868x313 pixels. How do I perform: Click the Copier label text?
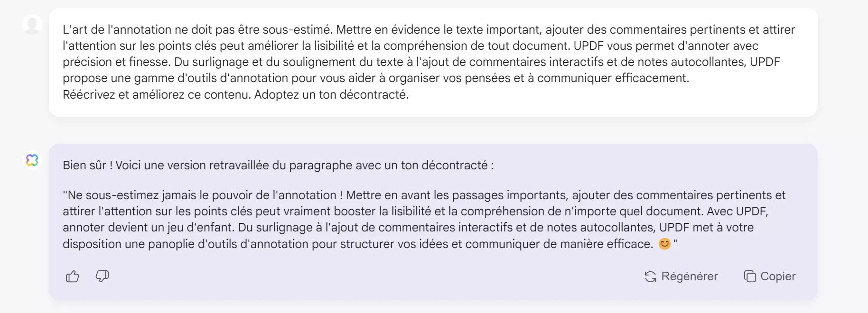pyautogui.click(x=778, y=276)
